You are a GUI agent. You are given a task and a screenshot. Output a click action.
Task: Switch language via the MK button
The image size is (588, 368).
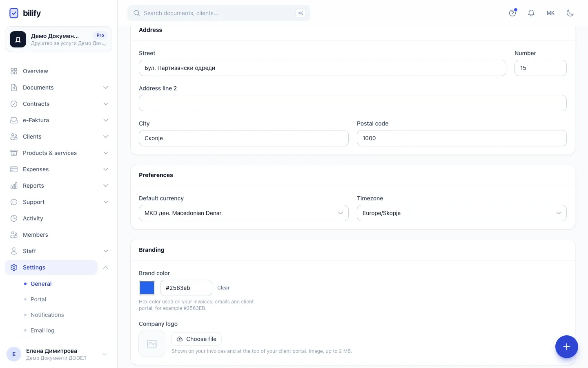pos(550,13)
